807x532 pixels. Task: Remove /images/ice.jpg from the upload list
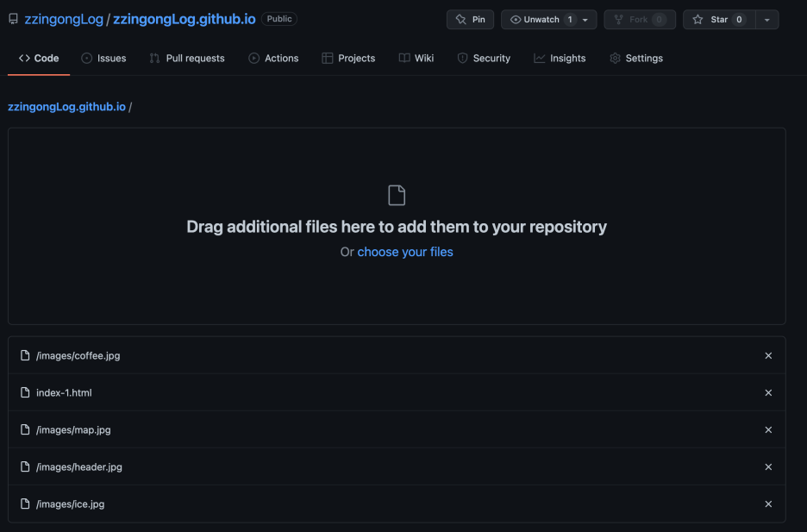[x=768, y=504]
